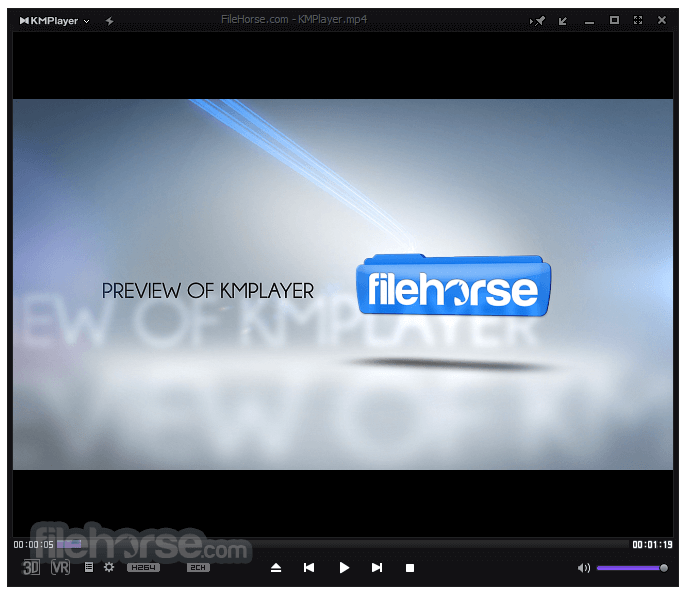The height and width of the screenshot is (594, 686).
Task: Minimize the KMPlayer window
Action: 589,22
